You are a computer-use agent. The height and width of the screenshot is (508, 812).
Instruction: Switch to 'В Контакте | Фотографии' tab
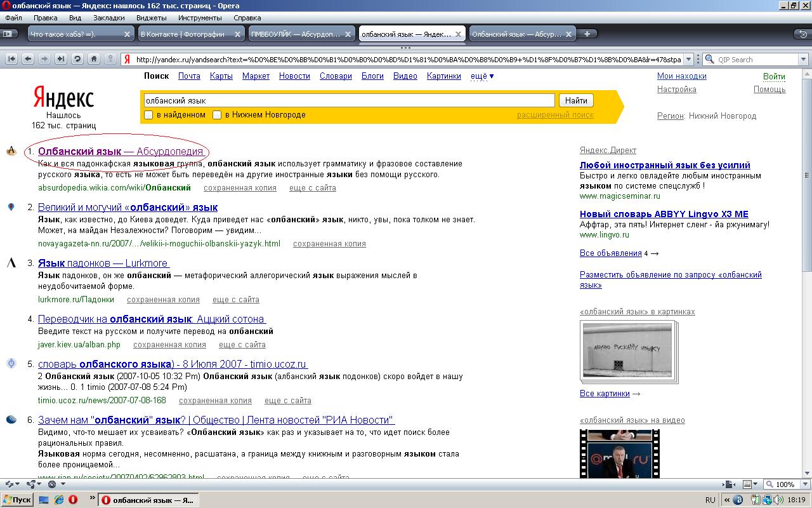pos(185,34)
